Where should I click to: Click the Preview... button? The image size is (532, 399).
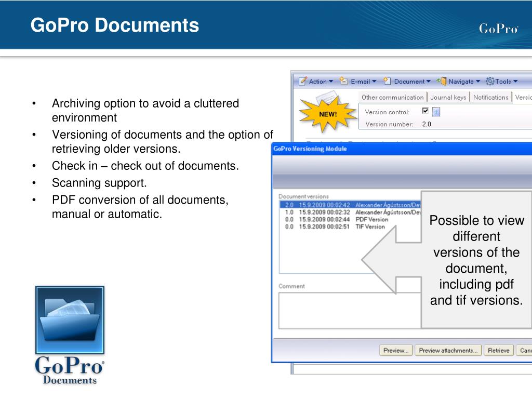[395, 351]
